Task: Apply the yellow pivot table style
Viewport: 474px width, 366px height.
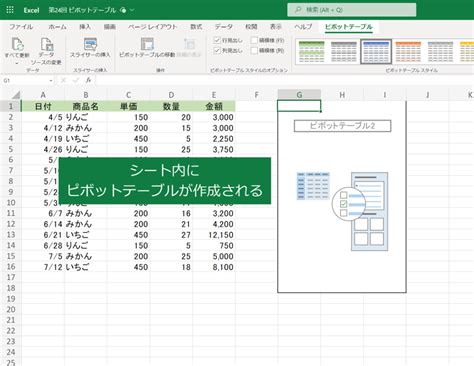Action: [x=467, y=52]
